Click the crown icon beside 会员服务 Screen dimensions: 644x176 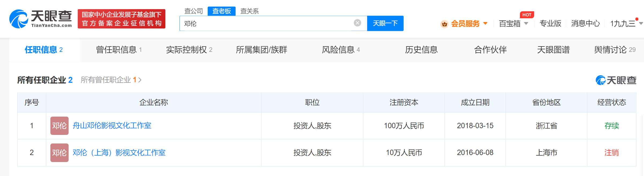click(x=444, y=24)
